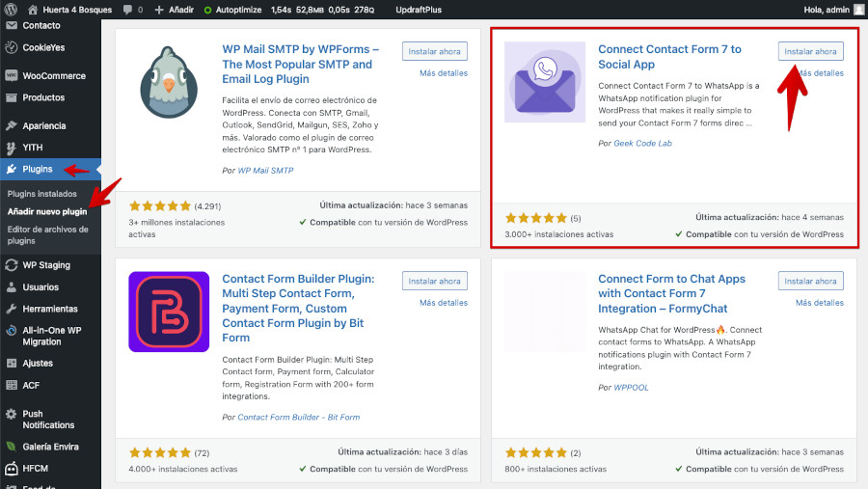Screen dimensions: 868x489
Task: Install the FormyChat plugin with Instalar ahora
Action: [810, 281]
